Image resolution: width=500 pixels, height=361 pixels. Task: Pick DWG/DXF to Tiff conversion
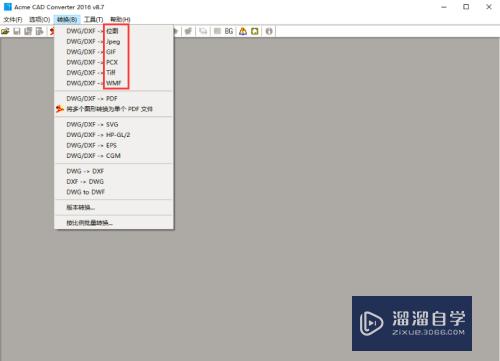tap(114, 73)
